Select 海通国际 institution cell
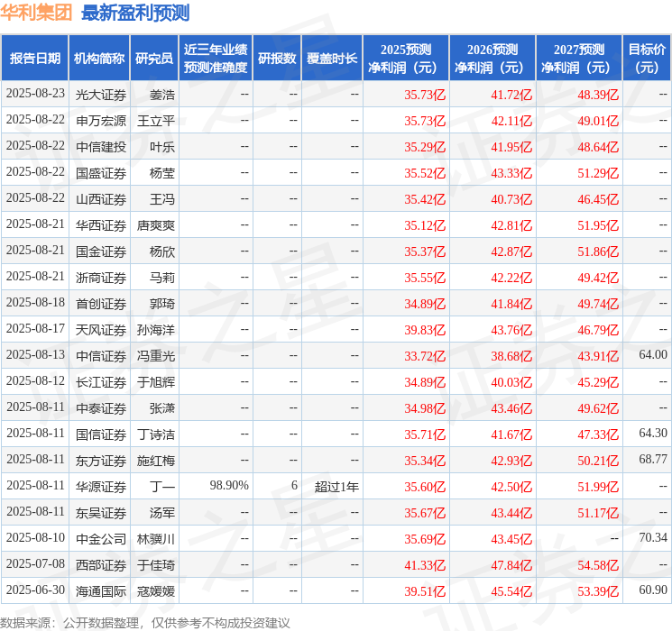This screenshot has height=631, width=672. 101,591
